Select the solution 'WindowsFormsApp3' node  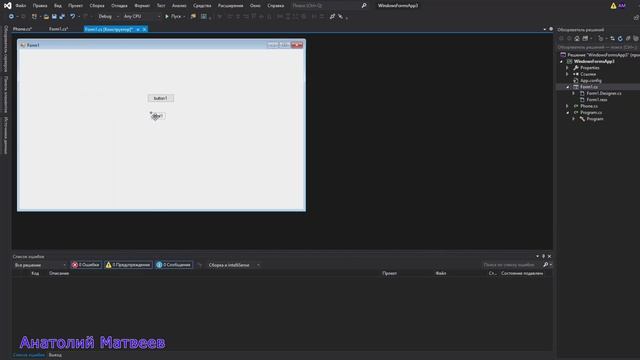[x=603, y=55]
